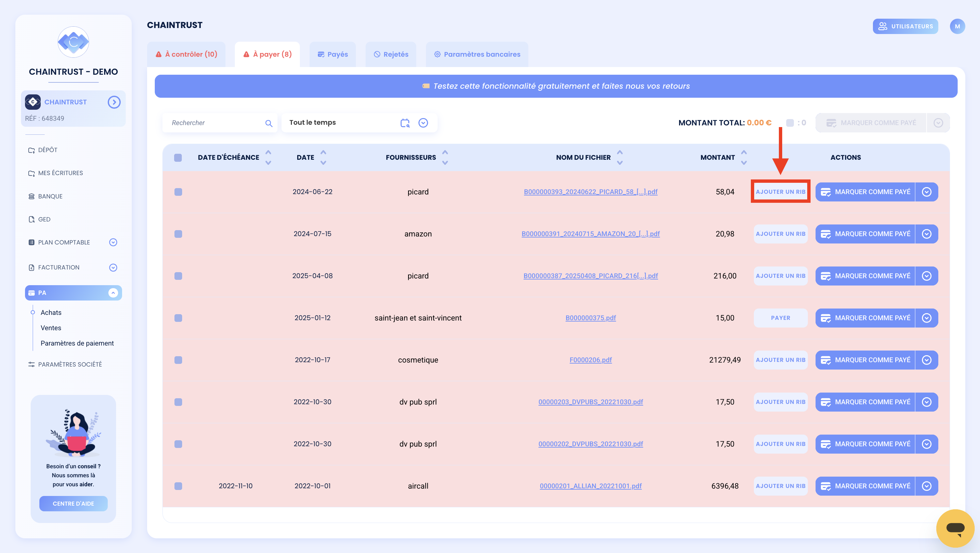Viewport: 980px width, 553px height.
Task: Mark dv pub sprl 00000203 invoice paid
Action: [865, 402]
